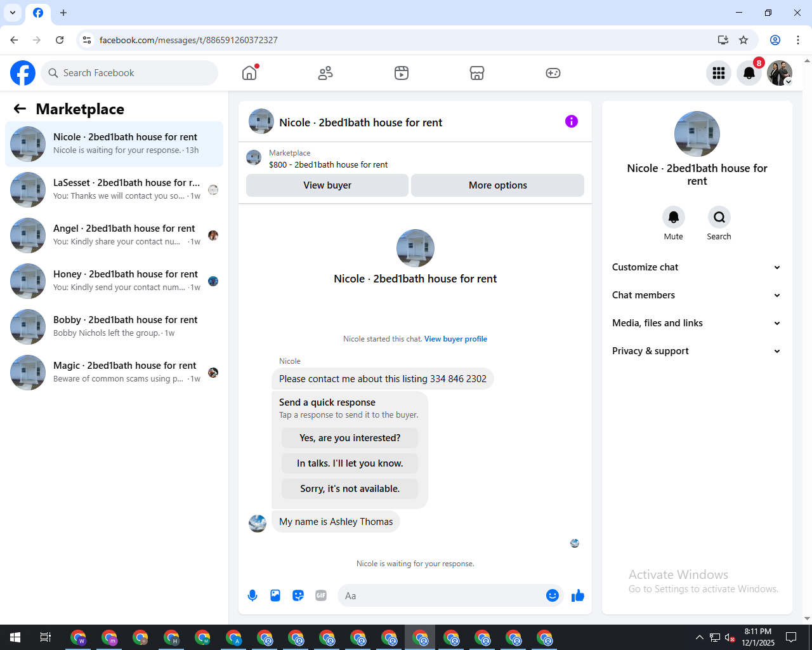Open the Honey conversation
This screenshot has width=812, height=650.
114,281
